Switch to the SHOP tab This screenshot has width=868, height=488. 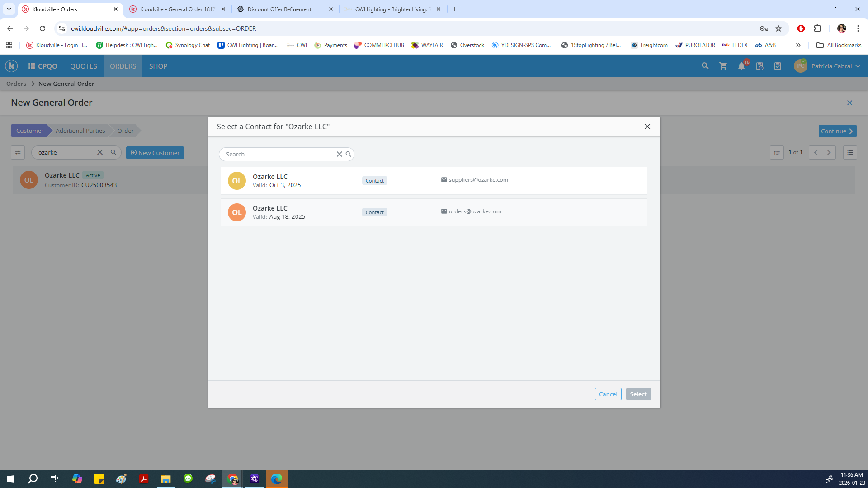(158, 66)
